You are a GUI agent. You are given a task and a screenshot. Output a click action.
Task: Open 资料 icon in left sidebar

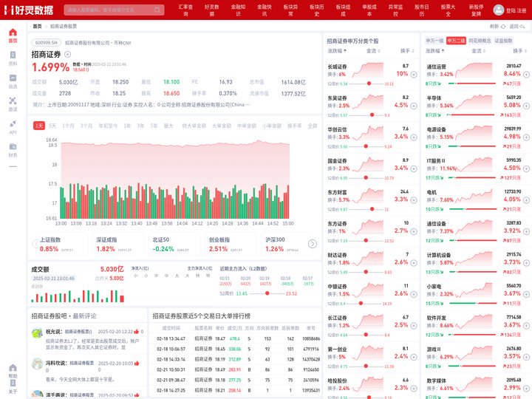(13, 55)
